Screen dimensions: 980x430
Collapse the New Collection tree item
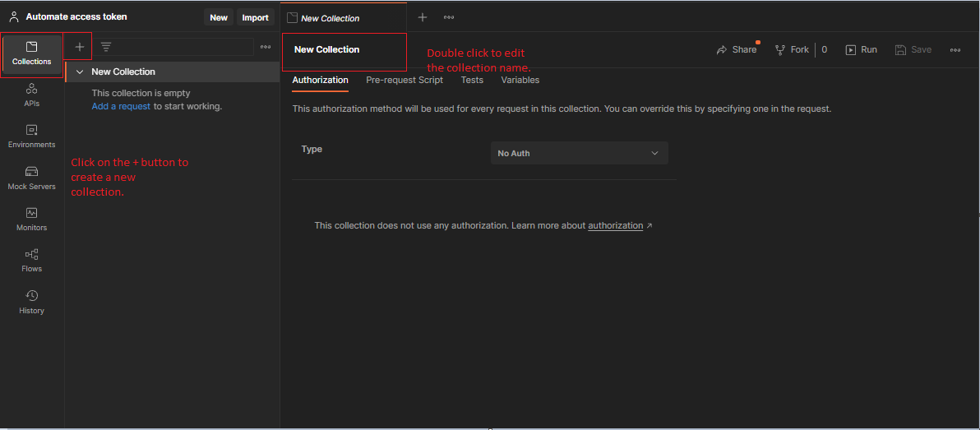pos(80,72)
